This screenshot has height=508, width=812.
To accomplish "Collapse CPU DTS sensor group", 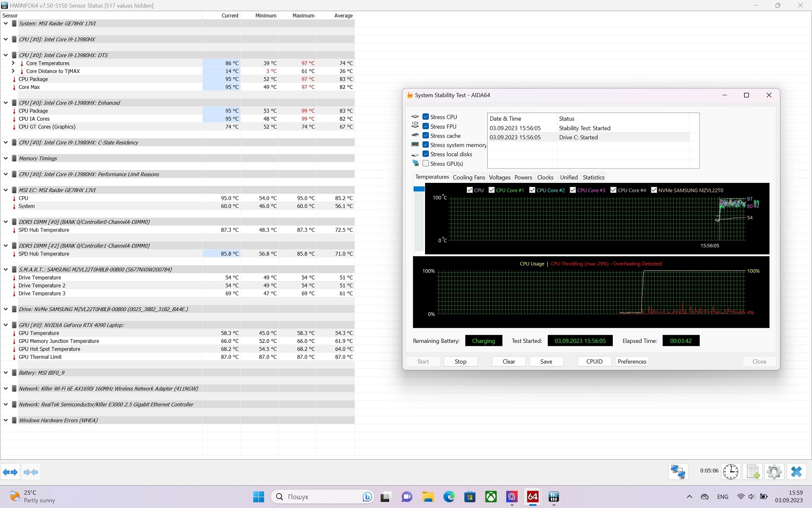I will point(5,55).
